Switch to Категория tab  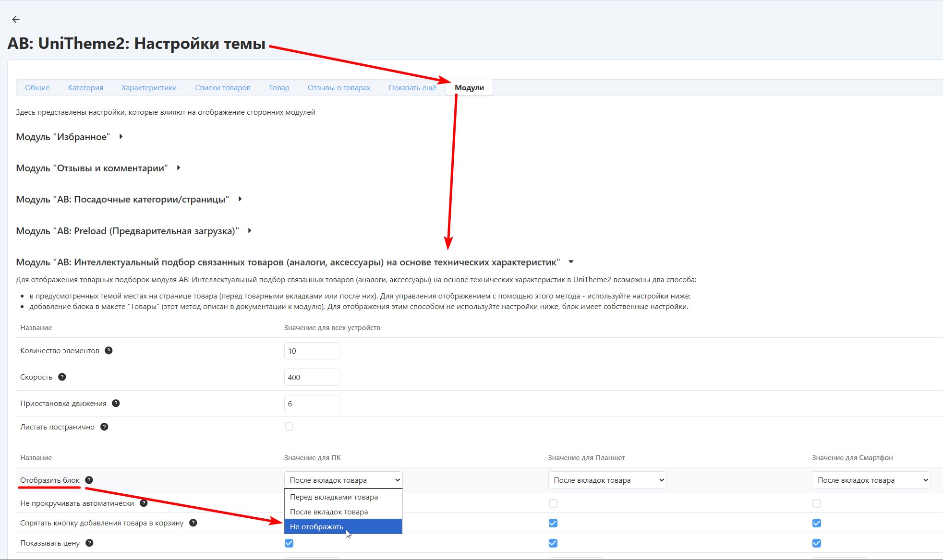(x=85, y=87)
